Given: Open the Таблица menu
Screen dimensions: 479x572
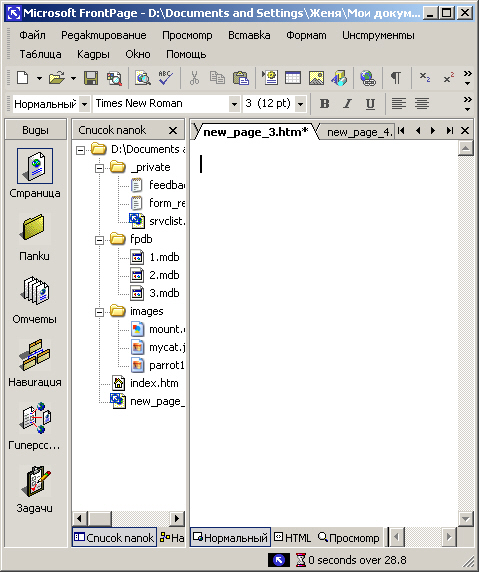Looking at the screenshot, I should click(40, 54).
